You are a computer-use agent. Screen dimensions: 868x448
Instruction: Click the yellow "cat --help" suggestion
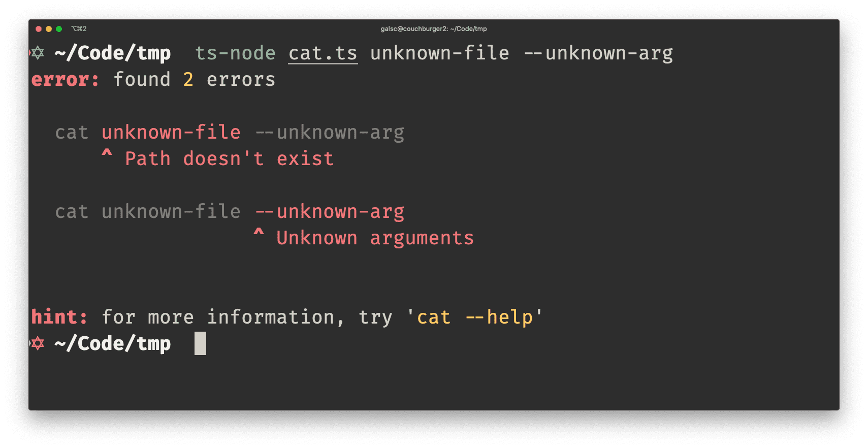475,317
